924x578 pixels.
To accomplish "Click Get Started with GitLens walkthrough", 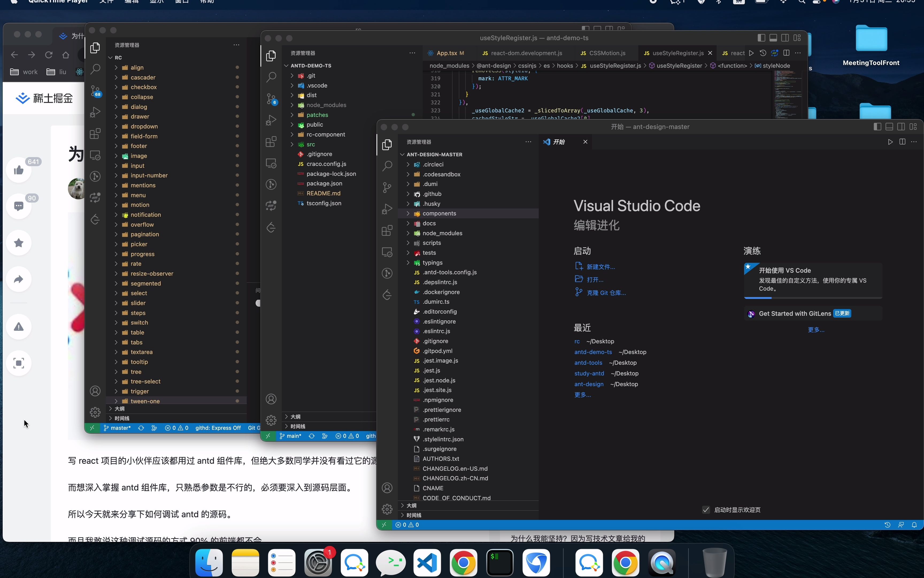I will [813, 313].
